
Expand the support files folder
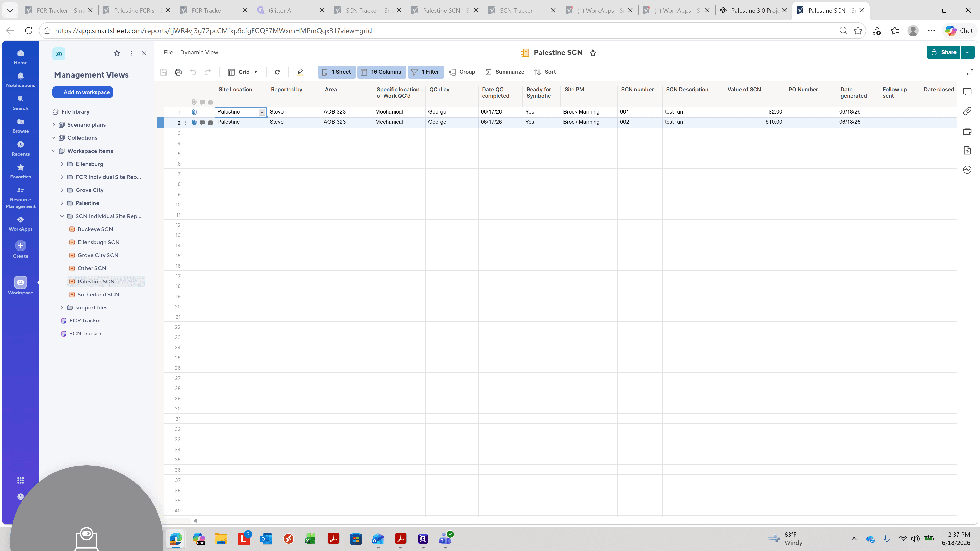pyautogui.click(x=62, y=308)
